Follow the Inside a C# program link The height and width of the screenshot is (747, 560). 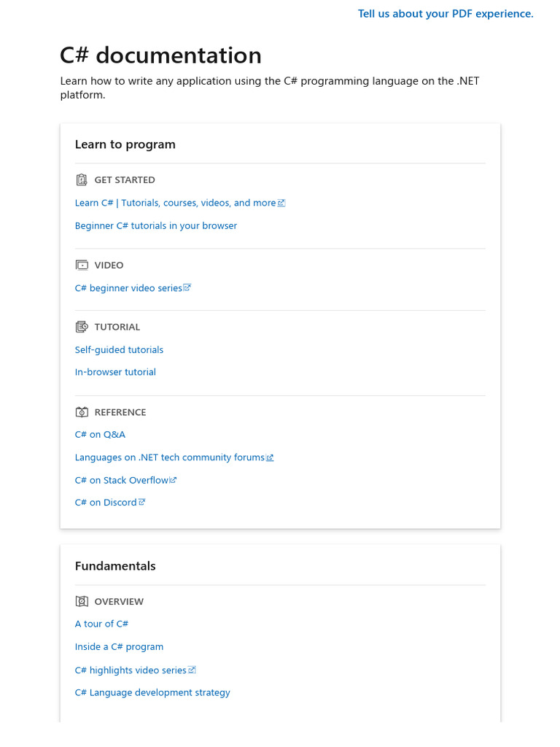point(119,646)
